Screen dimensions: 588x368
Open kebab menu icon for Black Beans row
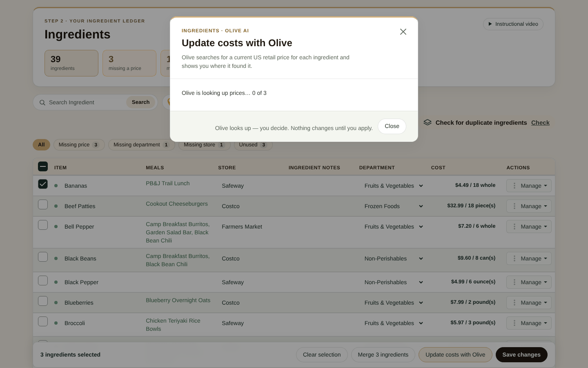point(514,258)
